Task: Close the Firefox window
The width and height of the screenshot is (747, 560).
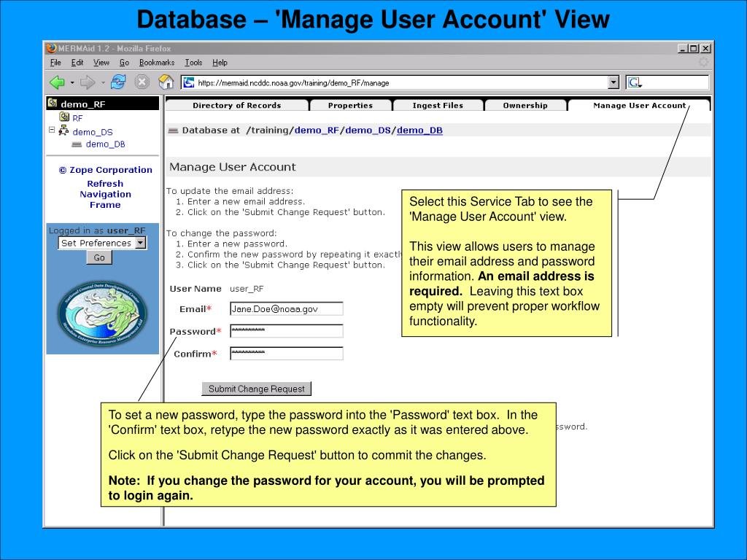Action: (705, 48)
